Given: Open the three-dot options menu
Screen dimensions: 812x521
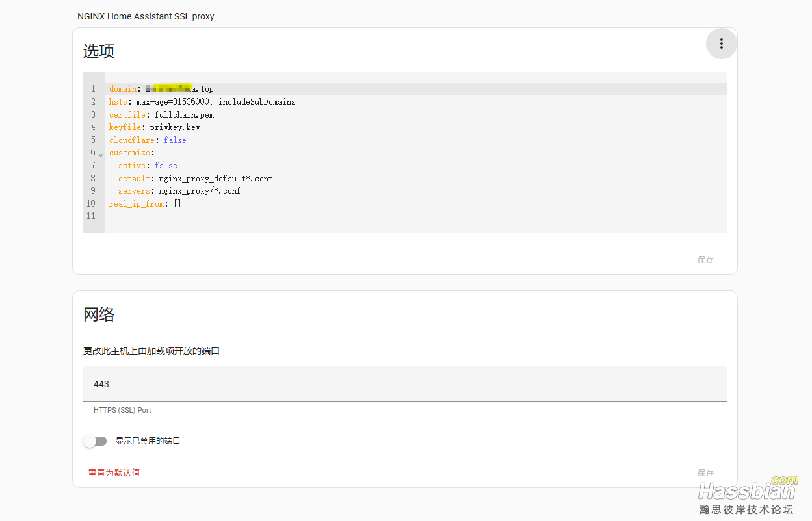Looking at the screenshot, I should pos(721,44).
